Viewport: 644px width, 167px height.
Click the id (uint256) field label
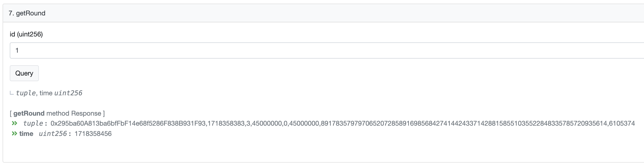tap(26, 34)
